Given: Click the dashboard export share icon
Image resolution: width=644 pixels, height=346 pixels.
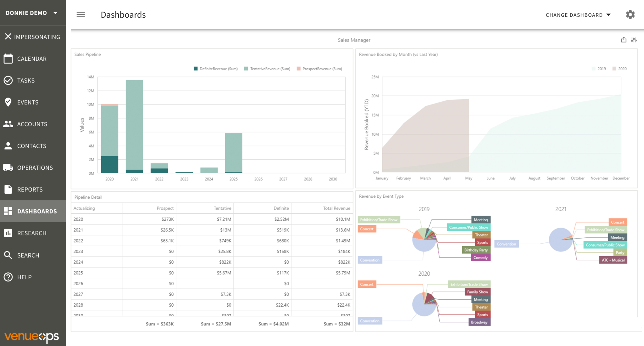Looking at the screenshot, I should pos(624,40).
